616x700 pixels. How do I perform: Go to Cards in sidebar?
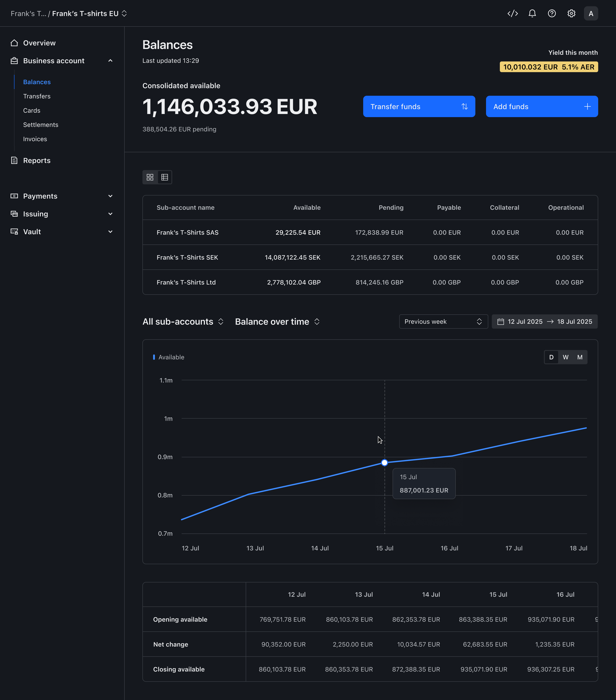tap(32, 110)
